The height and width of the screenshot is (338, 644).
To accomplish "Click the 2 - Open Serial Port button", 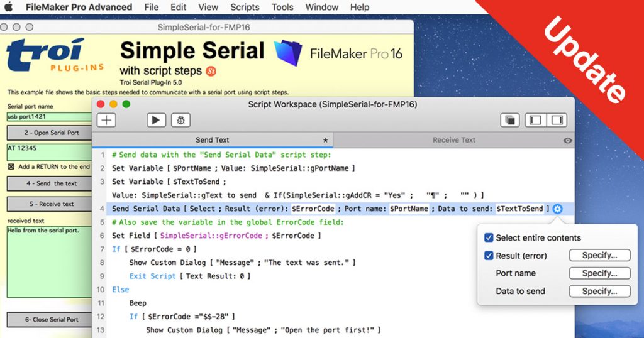I will click(x=49, y=133).
